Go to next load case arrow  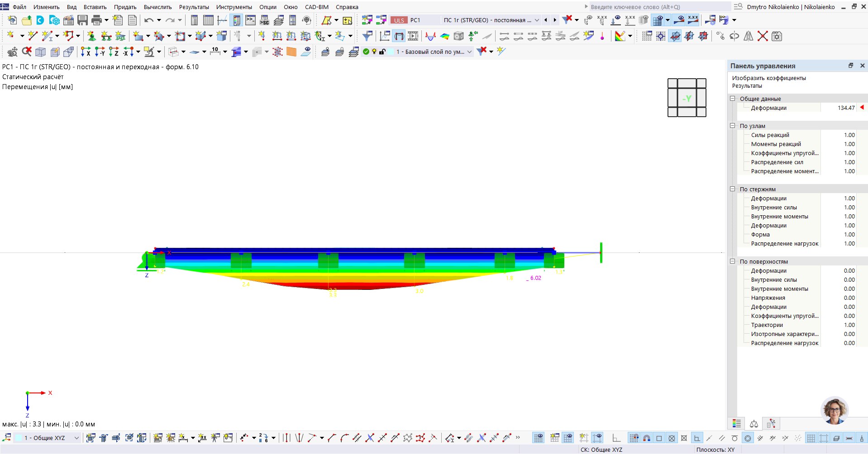(555, 20)
